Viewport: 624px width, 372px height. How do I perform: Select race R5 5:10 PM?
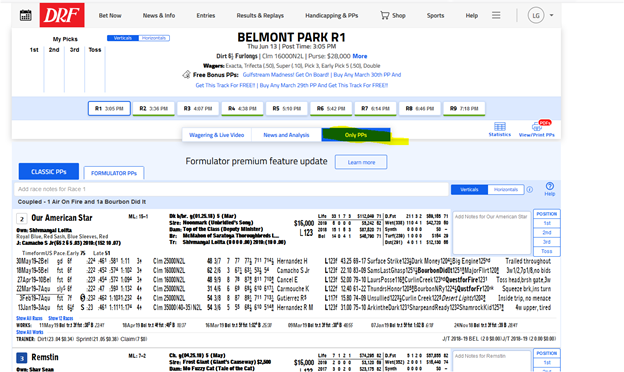tap(287, 108)
